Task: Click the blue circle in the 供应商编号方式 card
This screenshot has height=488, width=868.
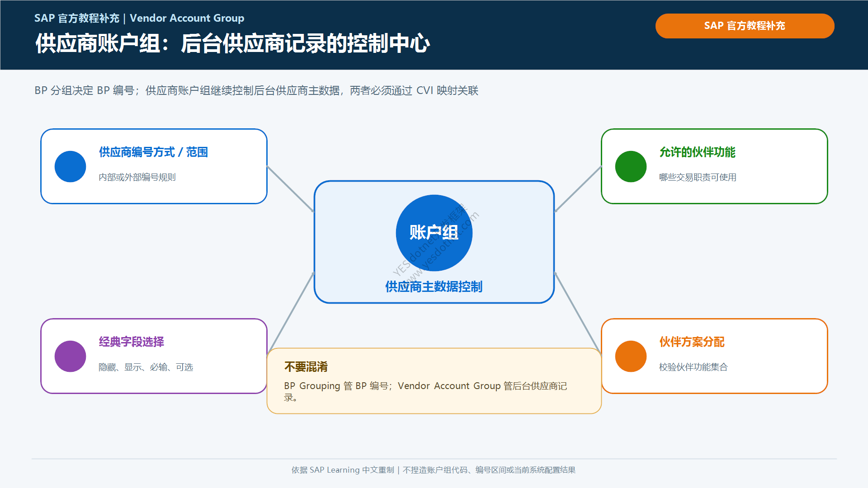Action: [x=70, y=166]
